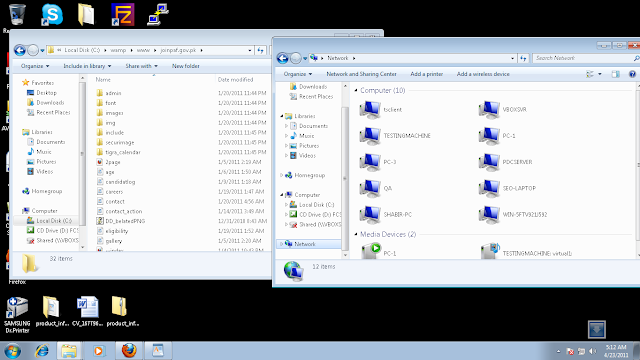The width and height of the screenshot is (640, 360).
Task: Select WIN-SFTV921J592 computer icon
Action: coord(513,214)
